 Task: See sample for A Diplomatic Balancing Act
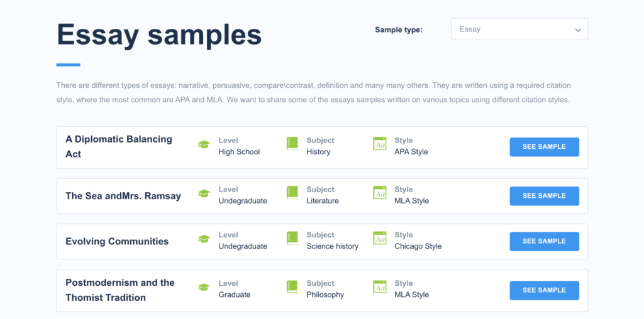(x=544, y=147)
